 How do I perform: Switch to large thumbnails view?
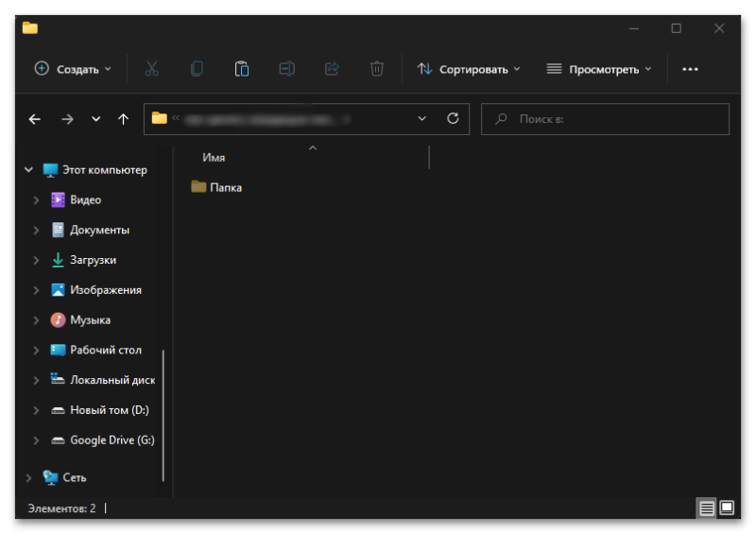pos(727,508)
